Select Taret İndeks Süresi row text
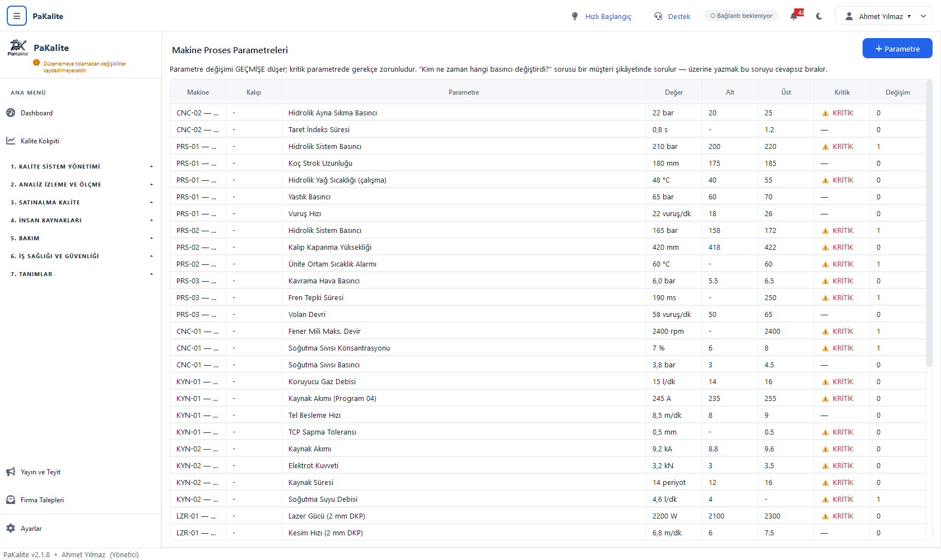Image resolution: width=941 pixels, height=560 pixels. [x=319, y=130]
